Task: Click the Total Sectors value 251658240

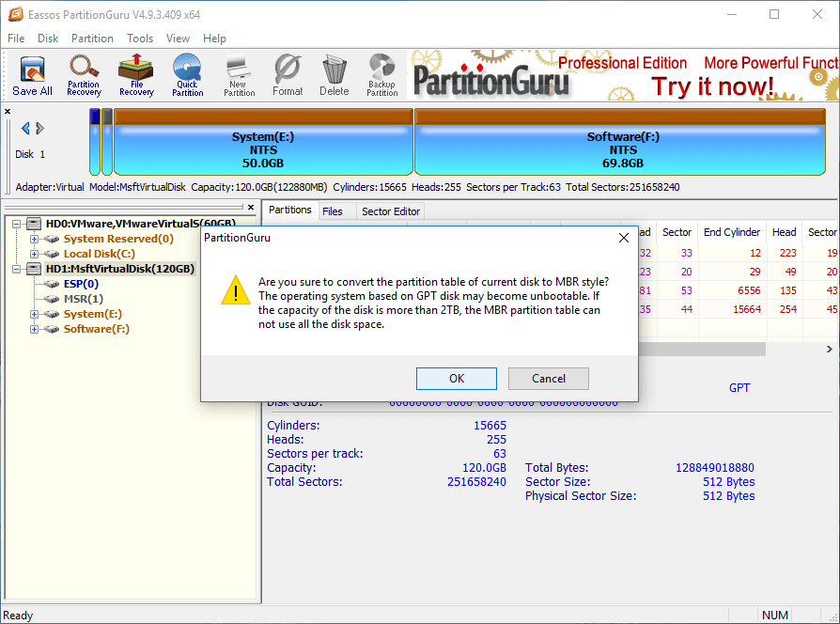Action: click(476, 481)
